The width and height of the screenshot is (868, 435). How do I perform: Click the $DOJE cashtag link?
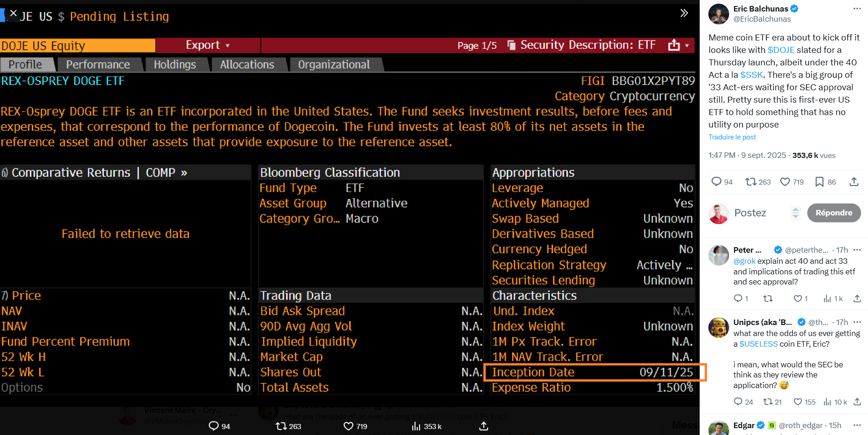[781, 50]
